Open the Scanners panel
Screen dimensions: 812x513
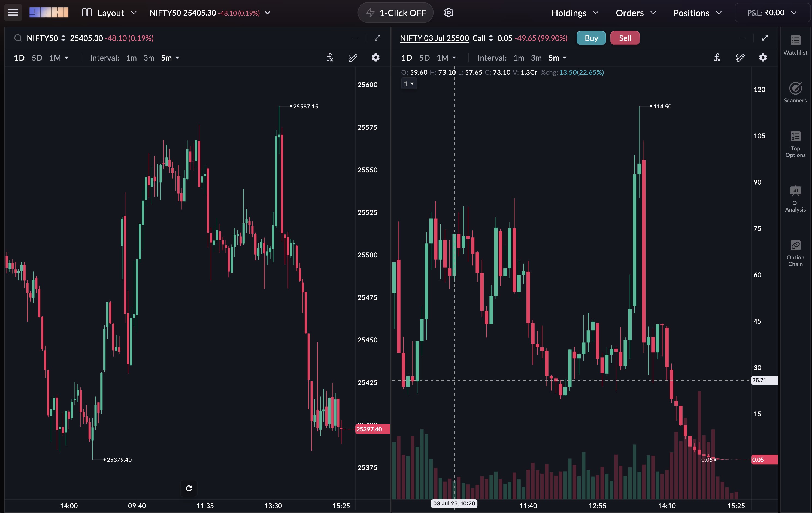[795, 92]
